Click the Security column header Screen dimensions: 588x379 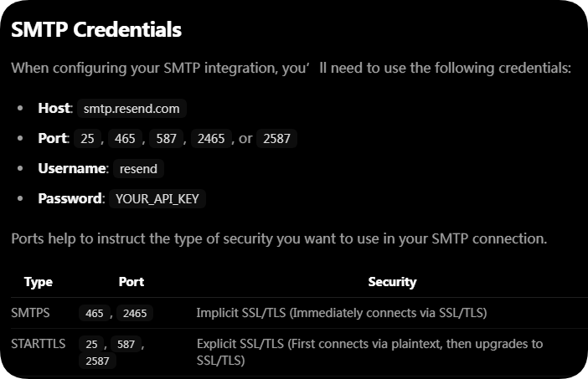392,282
